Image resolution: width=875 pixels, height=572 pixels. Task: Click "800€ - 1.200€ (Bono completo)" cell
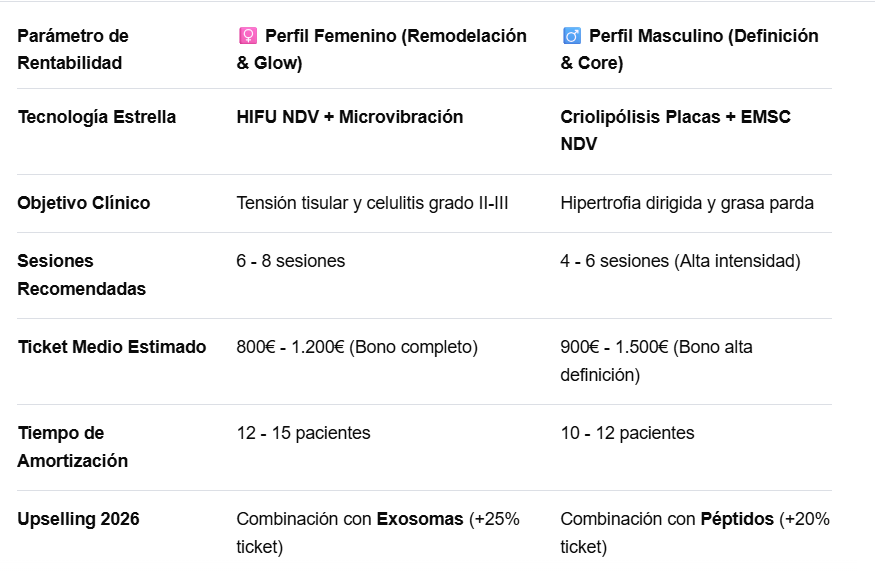[356, 347]
